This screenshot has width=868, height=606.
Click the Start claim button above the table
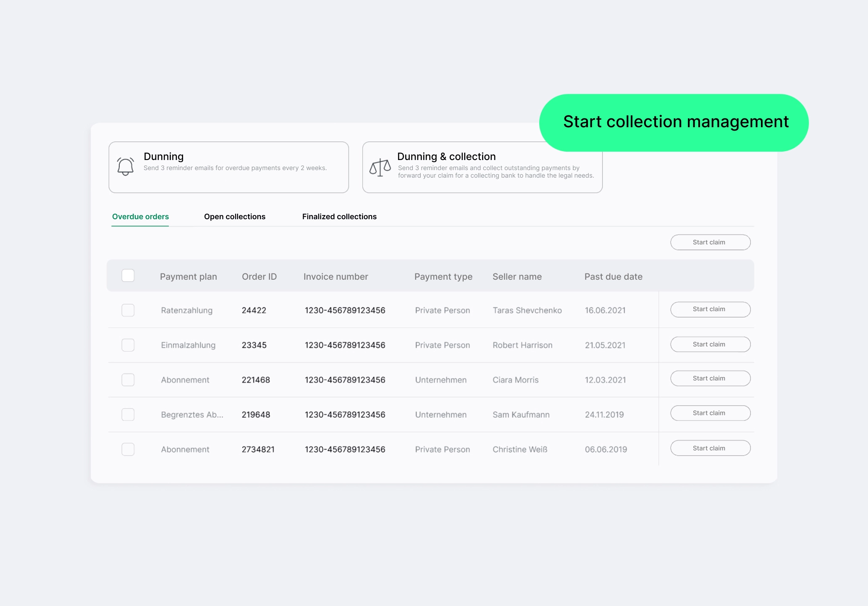(710, 242)
